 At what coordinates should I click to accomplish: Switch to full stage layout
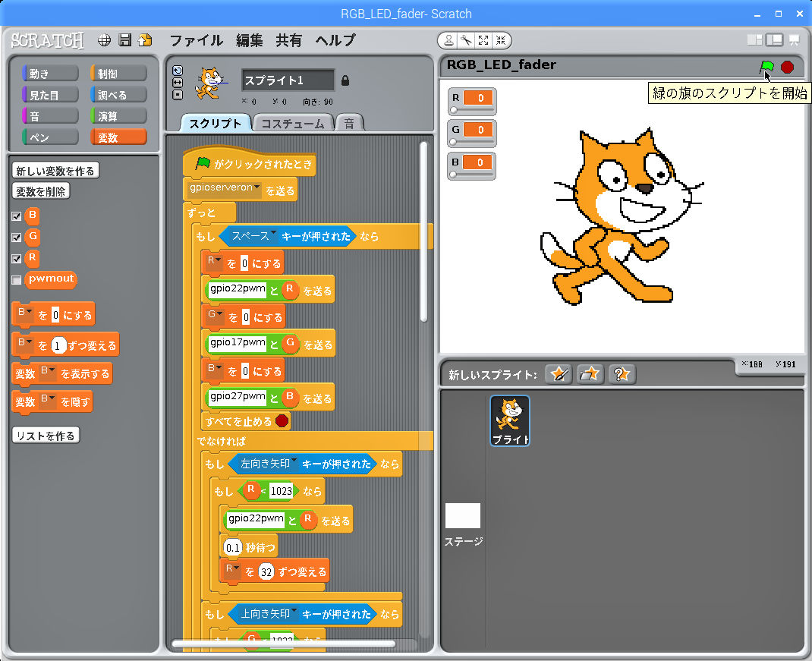point(775,40)
